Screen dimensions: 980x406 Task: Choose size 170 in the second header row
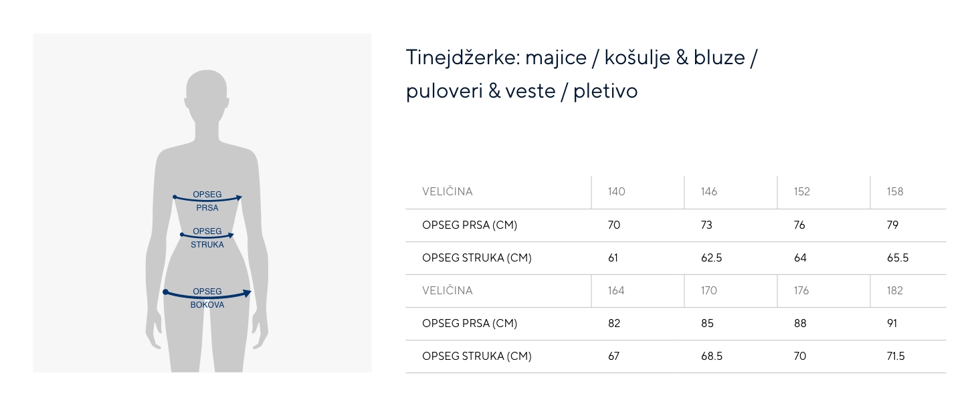coord(709,290)
